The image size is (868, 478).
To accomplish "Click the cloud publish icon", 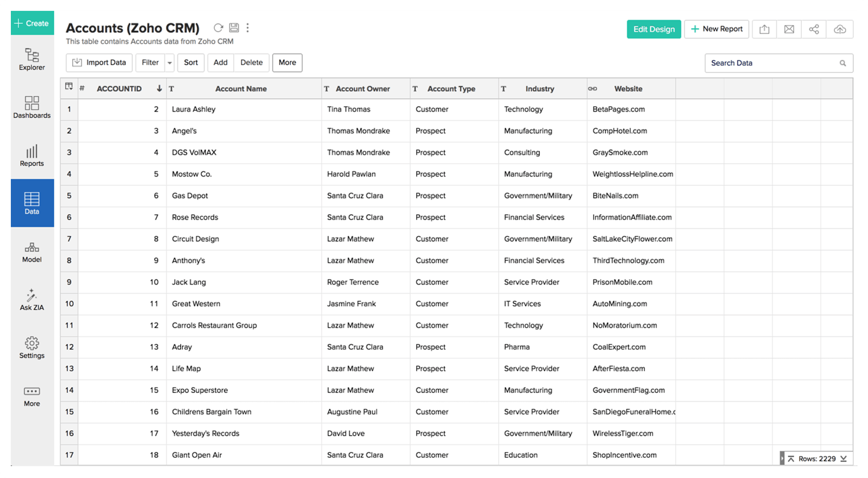I will (x=840, y=29).
